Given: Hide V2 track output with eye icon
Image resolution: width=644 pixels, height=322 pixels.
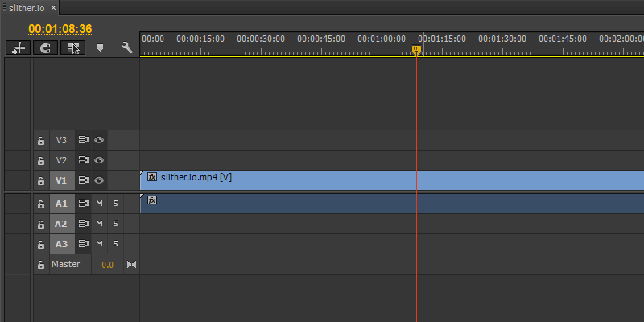Looking at the screenshot, I should click(99, 160).
